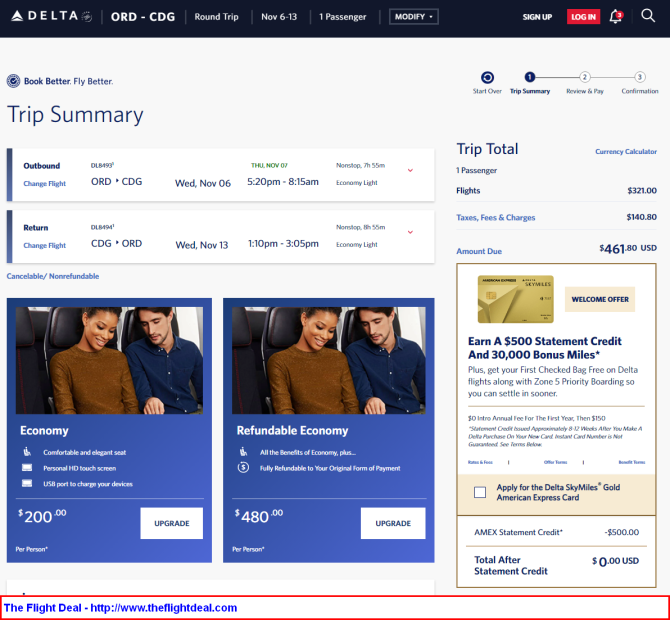The height and width of the screenshot is (620, 670).
Task: Click the Refundable Economy card photo
Action: (x=329, y=360)
